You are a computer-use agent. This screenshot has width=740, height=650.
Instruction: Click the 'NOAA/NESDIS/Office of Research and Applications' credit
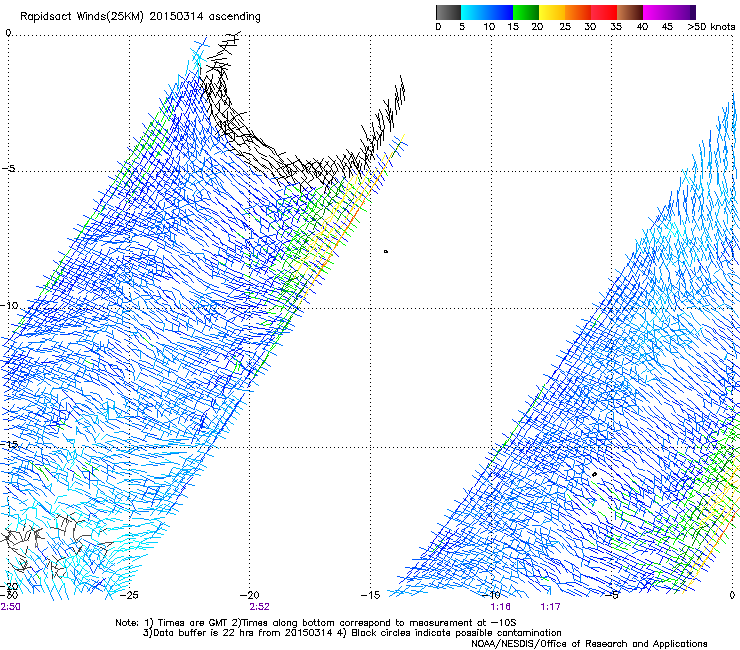[589, 644]
